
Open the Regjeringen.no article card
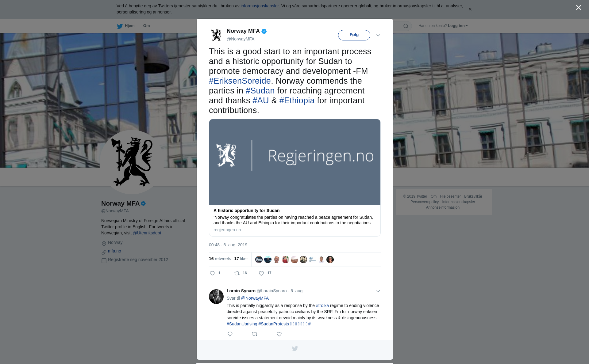pyautogui.click(x=295, y=178)
